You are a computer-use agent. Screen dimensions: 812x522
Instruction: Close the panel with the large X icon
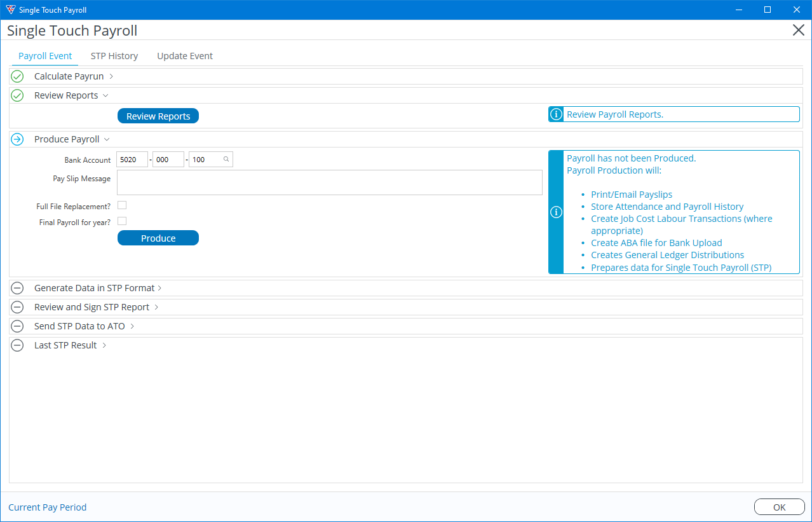(x=799, y=30)
